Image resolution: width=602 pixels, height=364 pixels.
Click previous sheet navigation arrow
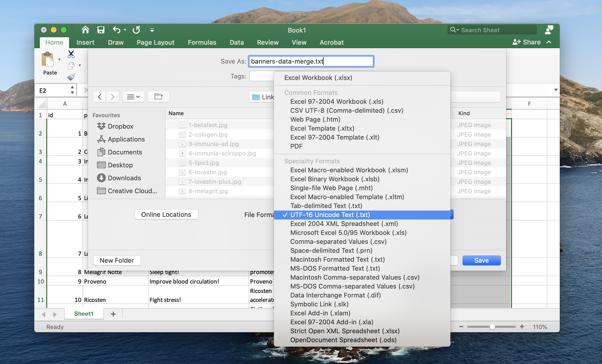pos(44,315)
